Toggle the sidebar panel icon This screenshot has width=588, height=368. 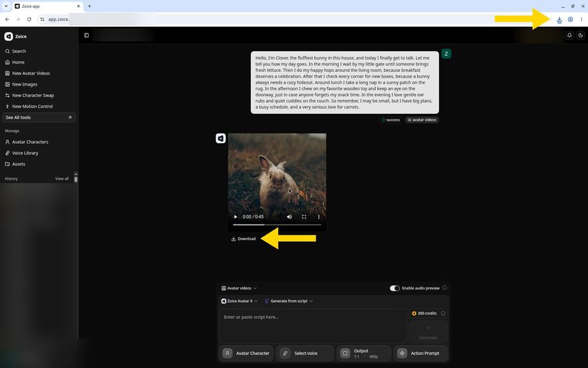point(87,35)
